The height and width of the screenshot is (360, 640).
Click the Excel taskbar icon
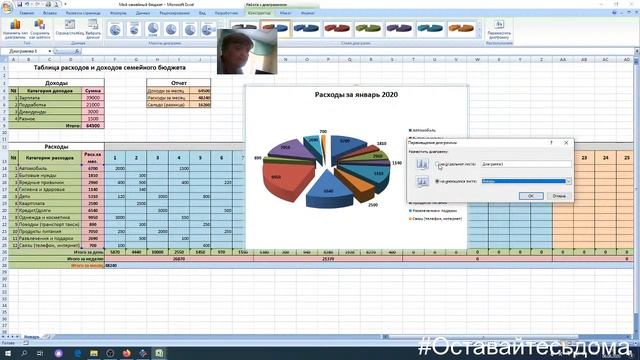pos(159,353)
